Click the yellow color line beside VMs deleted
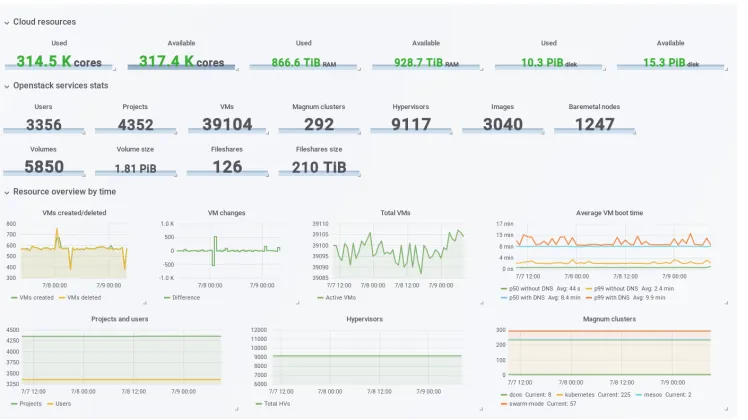 coord(62,298)
